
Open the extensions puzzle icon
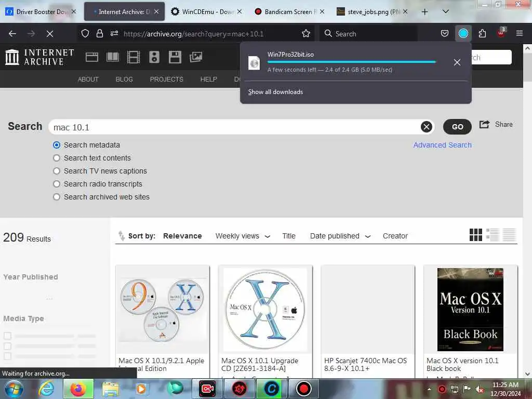[482, 33]
